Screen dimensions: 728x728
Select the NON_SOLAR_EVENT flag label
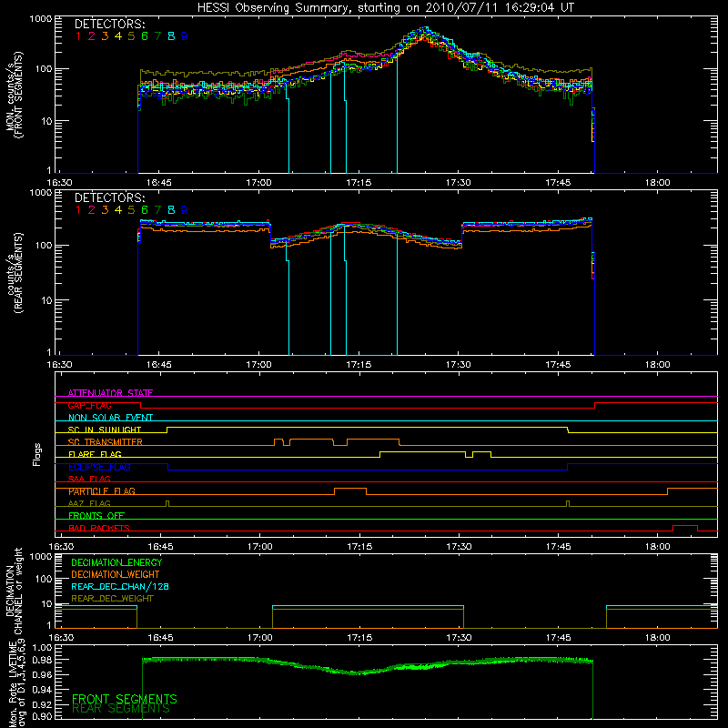110,418
